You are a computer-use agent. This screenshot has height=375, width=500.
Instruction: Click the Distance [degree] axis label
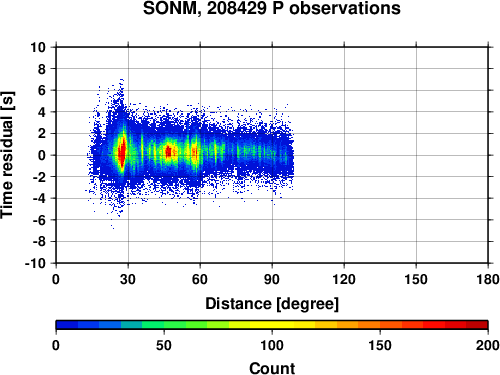pos(272,304)
